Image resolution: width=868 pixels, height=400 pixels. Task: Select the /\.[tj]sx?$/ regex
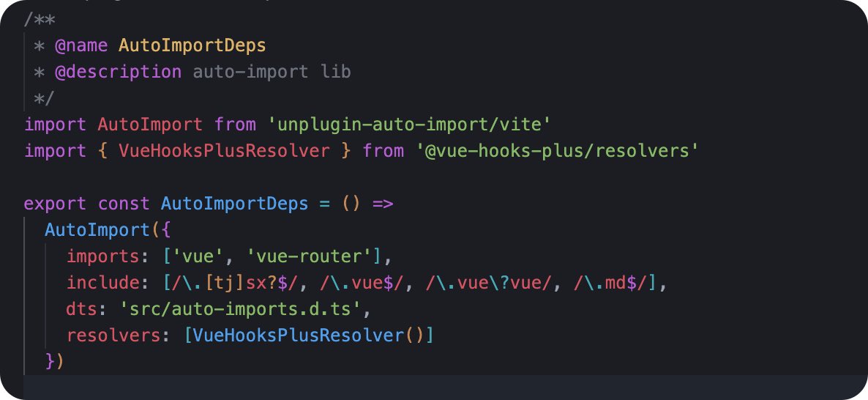pyautogui.click(x=236, y=283)
